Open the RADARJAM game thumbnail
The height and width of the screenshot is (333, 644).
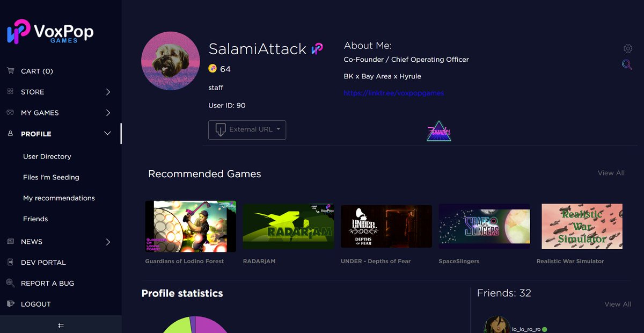[x=288, y=226]
